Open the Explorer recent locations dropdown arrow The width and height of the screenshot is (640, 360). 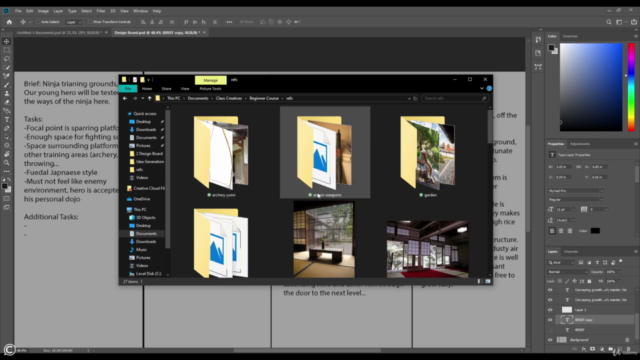coord(142,98)
